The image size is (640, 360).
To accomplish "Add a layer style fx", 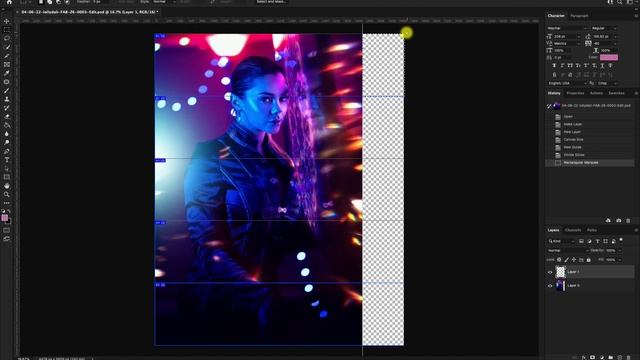I will click(x=583, y=357).
